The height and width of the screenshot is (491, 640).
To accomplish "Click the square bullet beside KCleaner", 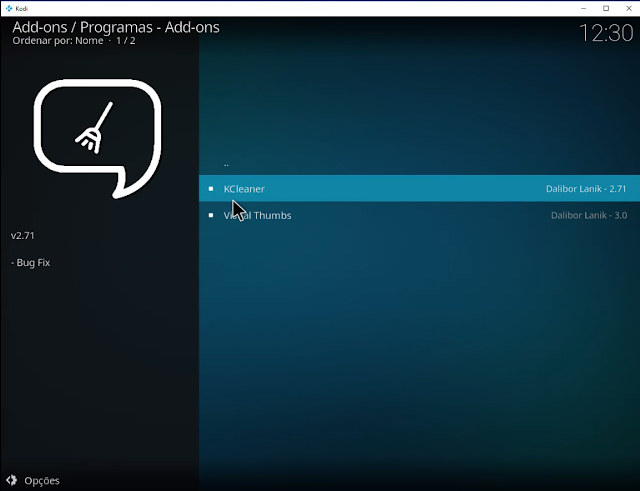I will 211,189.
